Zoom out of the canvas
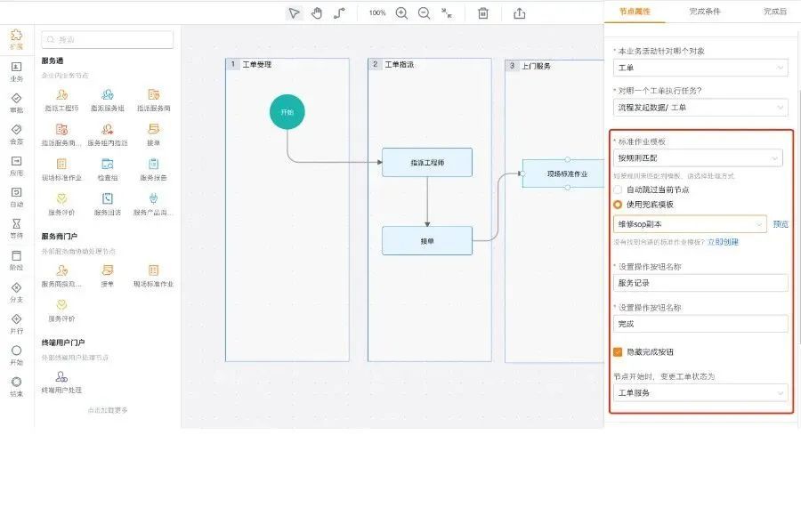Image resolution: width=801 pixels, height=532 pixels. (x=424, y=13)
